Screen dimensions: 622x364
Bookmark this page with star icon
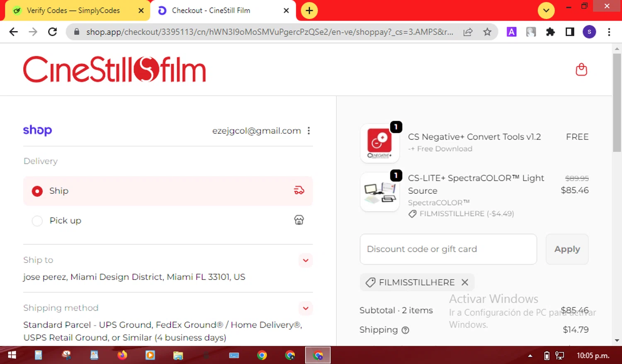pos(487,32)
